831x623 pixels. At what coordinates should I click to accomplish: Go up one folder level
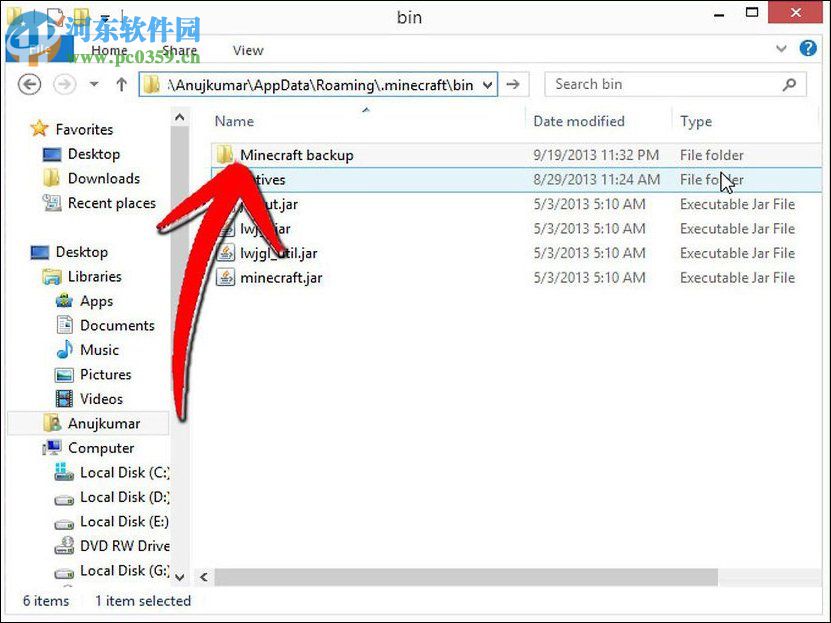(121, 84)
